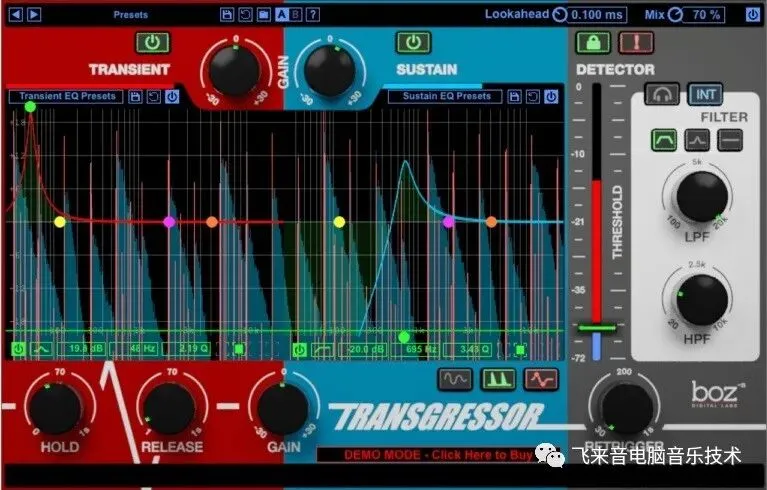Open the main Presets menu
The height and width of the screenshot is (490, 767).
(x=131, y=15)
